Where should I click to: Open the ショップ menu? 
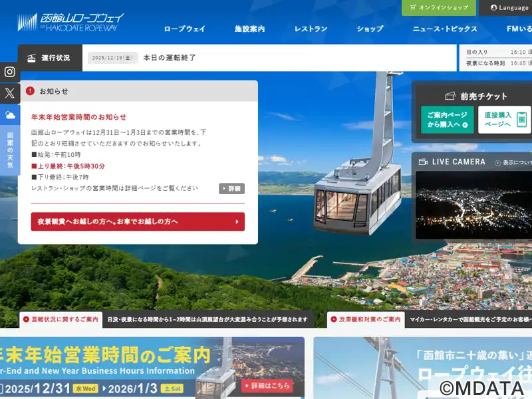370,29
